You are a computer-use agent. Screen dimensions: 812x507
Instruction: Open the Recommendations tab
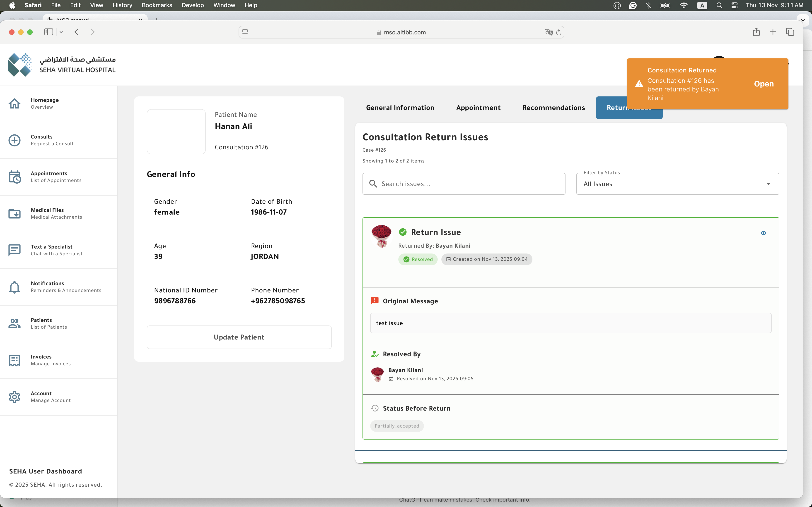(554, 108)
